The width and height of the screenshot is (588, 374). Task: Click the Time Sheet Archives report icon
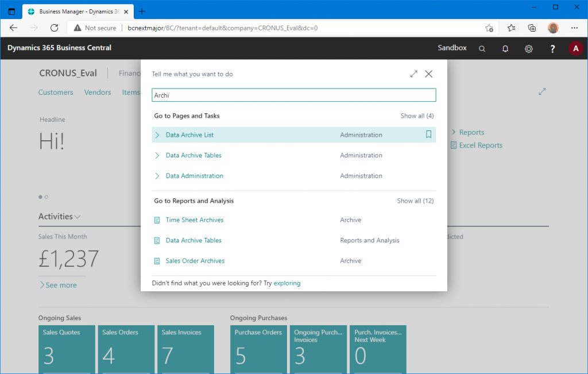[157, 220]
